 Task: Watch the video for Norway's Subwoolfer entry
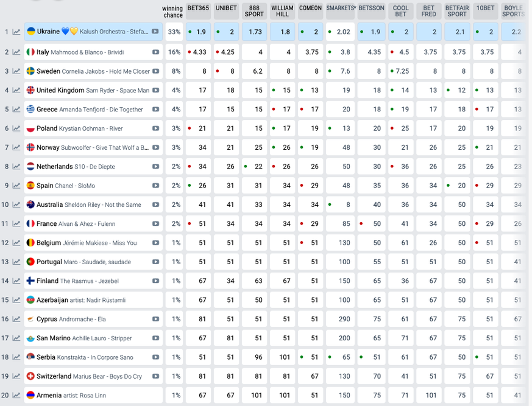pos(156,148)
